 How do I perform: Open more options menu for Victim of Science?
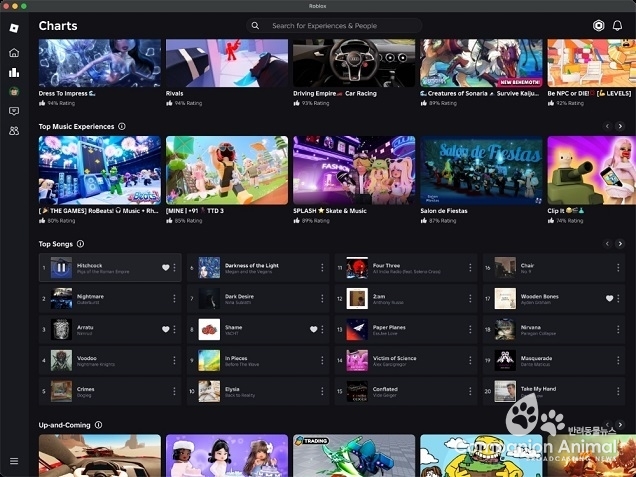coord(470,360)
